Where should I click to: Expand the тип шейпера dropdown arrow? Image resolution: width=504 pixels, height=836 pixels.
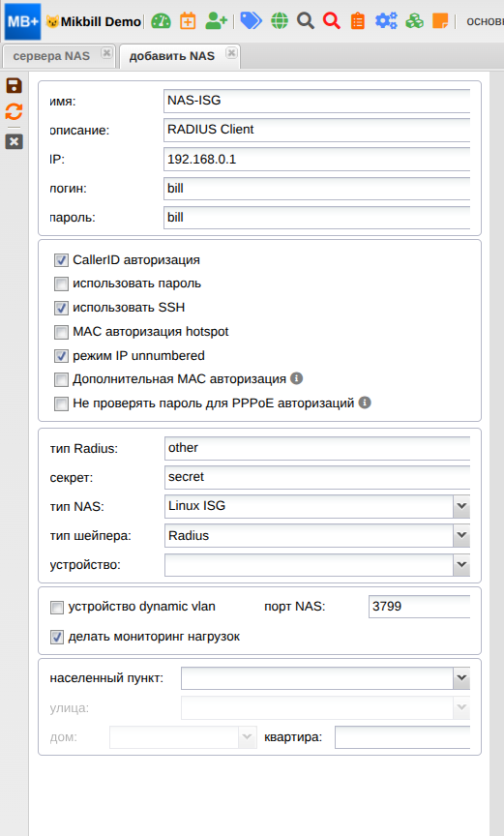pos(461,535)
